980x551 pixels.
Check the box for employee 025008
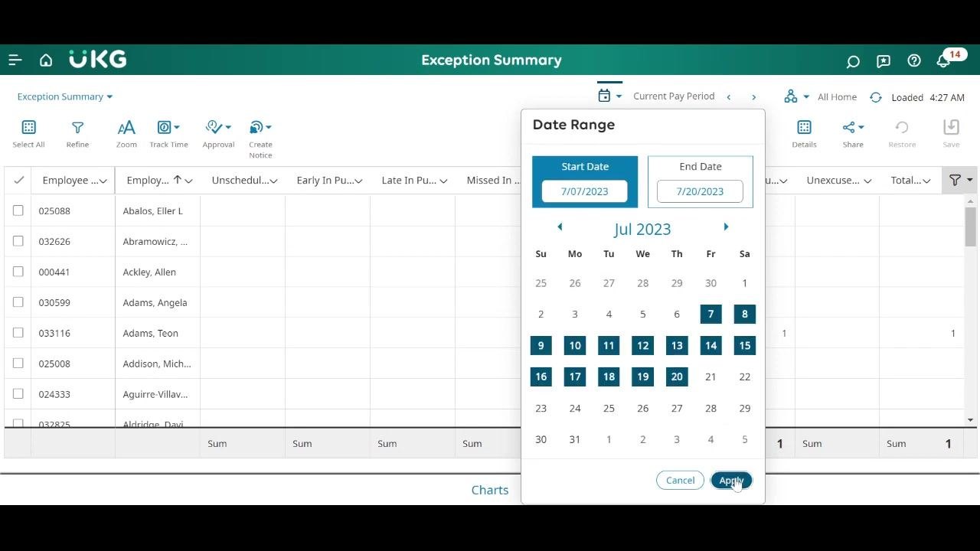coord(18,364)
